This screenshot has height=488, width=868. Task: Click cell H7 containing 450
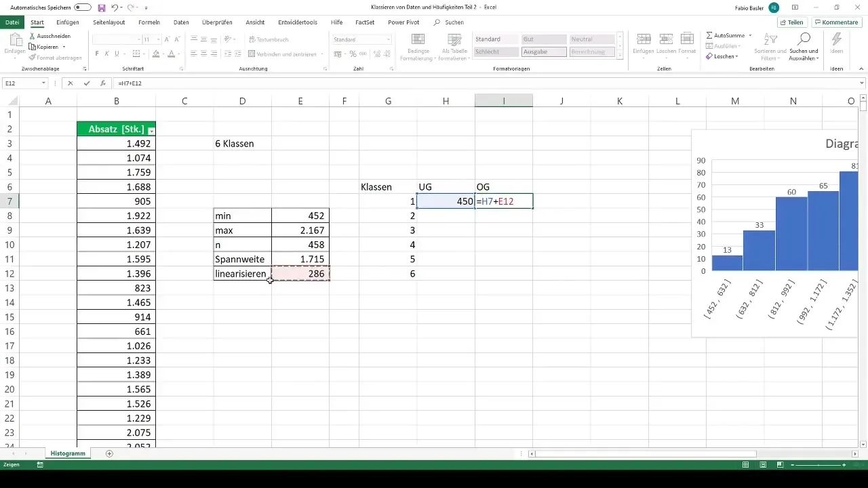(x=446, y=201)
